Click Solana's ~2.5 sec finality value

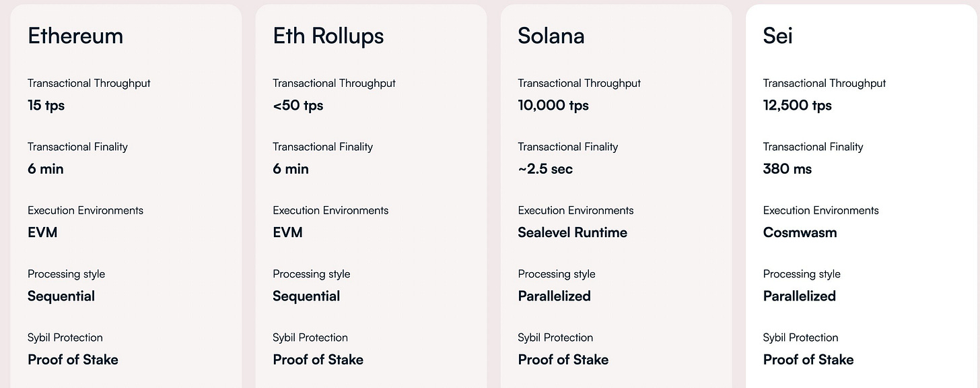click(x=545, y=169)
